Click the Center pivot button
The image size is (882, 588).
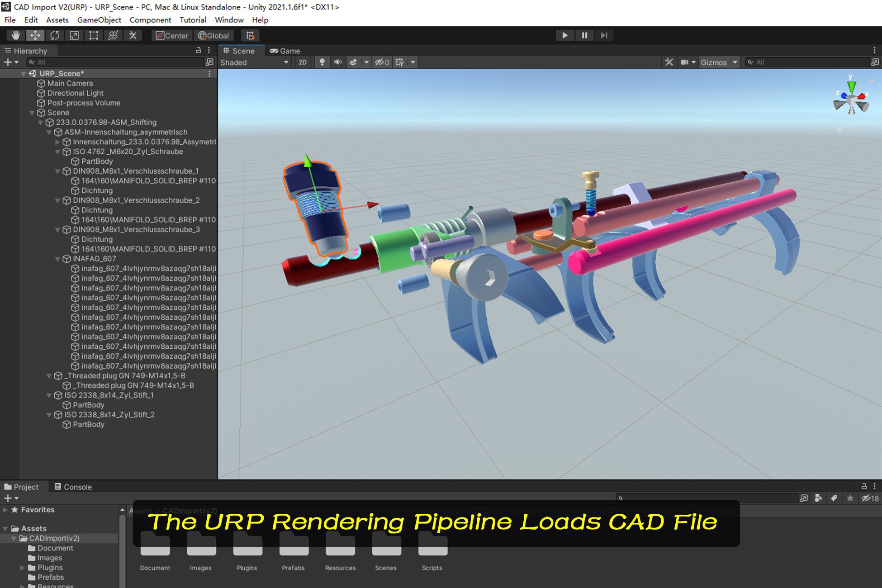click(x=172, y=35)
